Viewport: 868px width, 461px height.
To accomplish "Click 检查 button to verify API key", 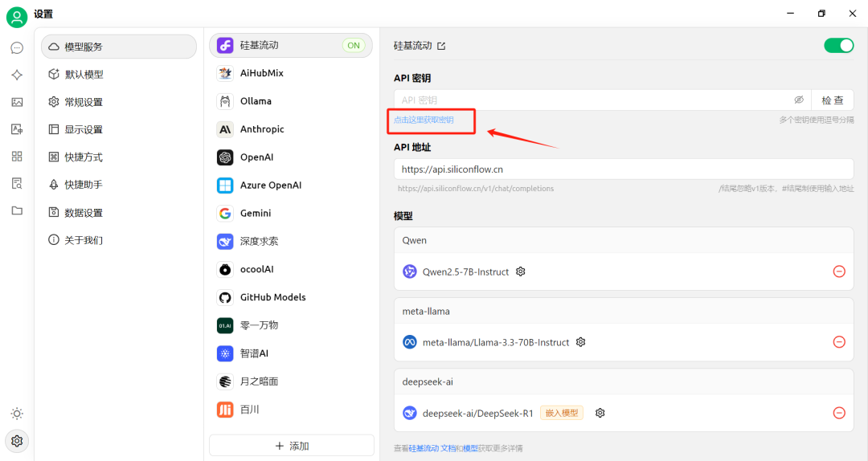I will (833, 100).
